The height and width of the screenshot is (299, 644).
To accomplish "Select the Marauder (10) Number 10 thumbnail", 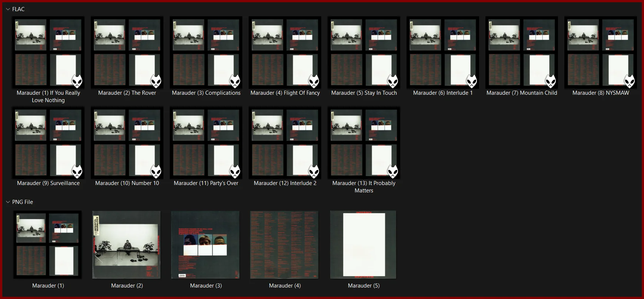I will 127,142.
